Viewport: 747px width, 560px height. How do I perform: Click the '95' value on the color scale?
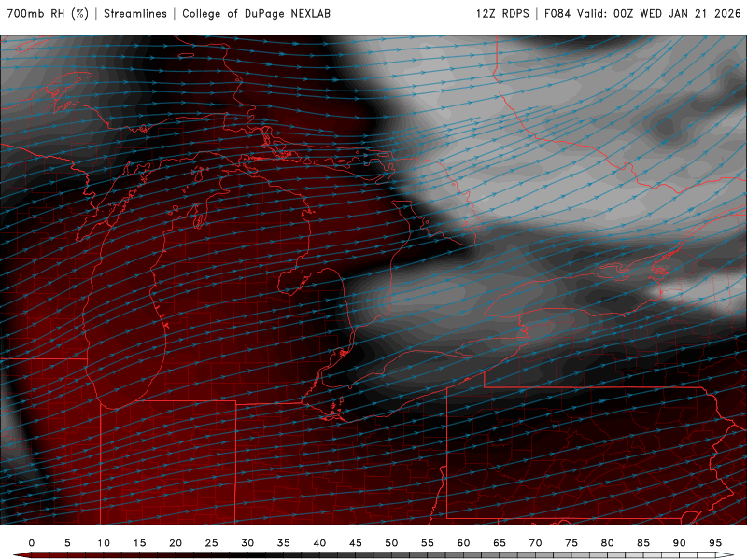point(715,543)
